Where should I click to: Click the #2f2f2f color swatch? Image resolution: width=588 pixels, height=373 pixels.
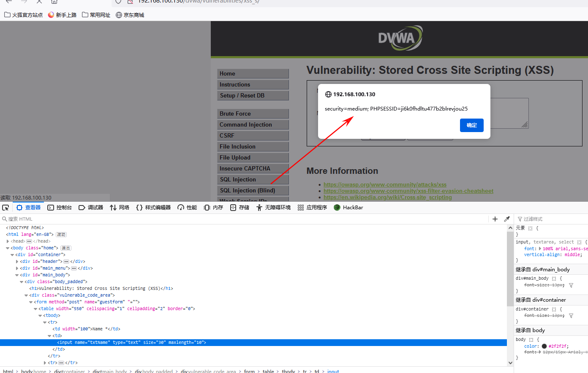544,346
